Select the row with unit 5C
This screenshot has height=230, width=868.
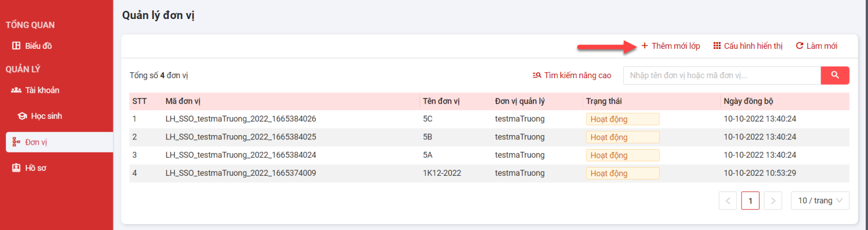(489, 119)
